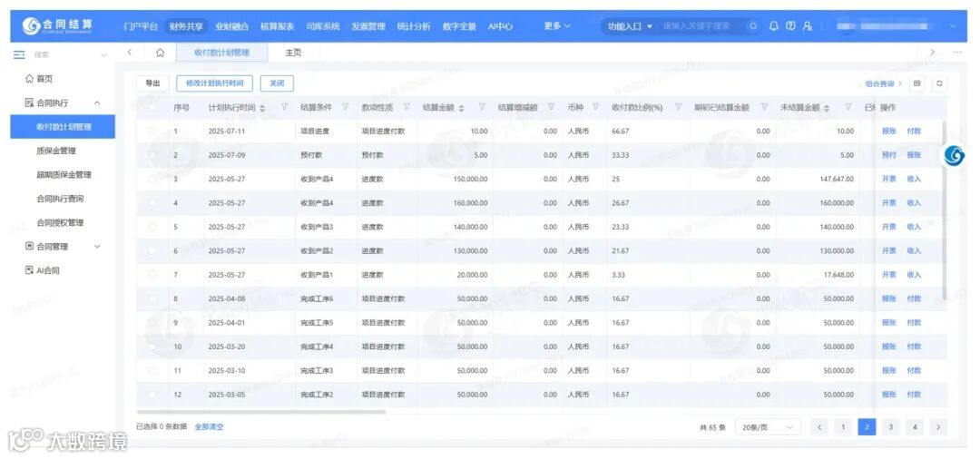Screen dimensions: 980x459
Task: Click 预付 link in row 2
Action: click(888, 155)
